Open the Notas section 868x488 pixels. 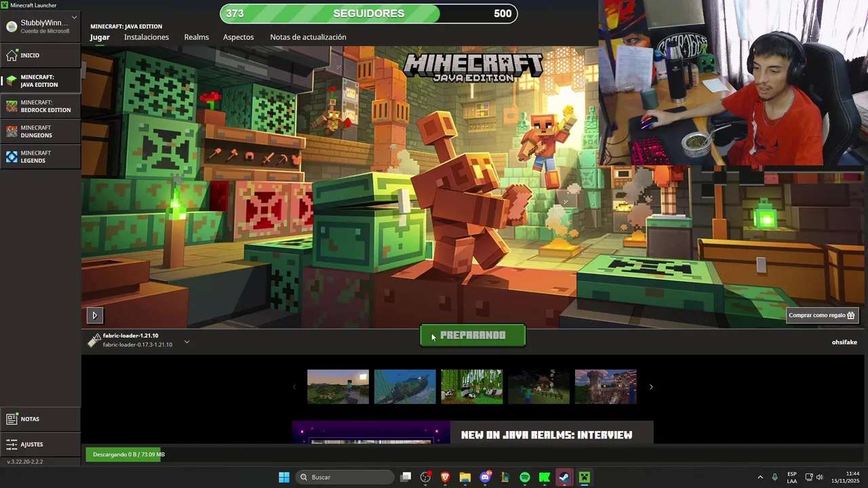pyautogui.click(x=40, y=419)
